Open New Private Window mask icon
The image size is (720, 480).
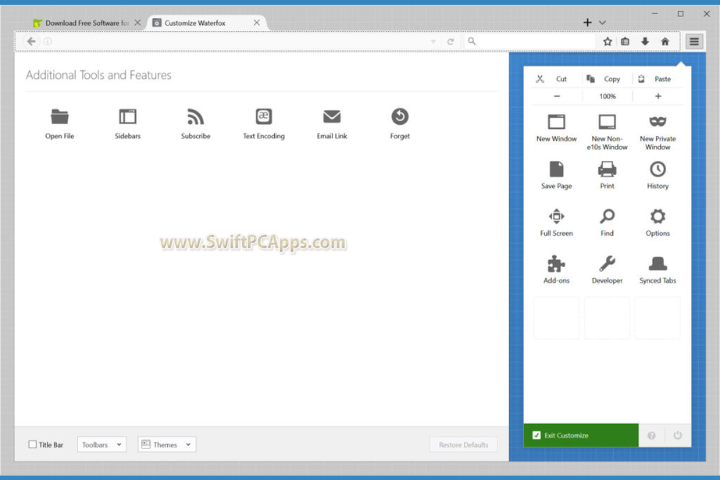point(658,121)
